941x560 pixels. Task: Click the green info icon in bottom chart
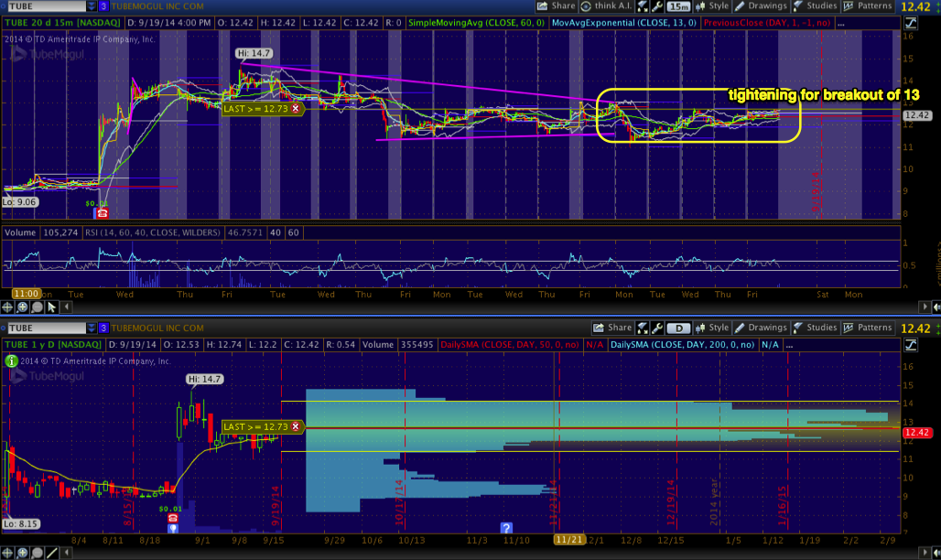point(12,361)
